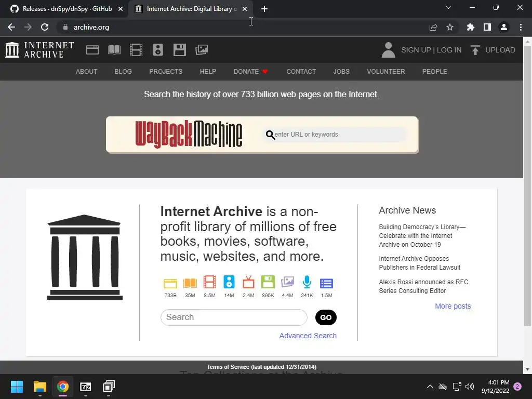Open the Windows Start menu
The width and height of the screenshot is (532, 399).
pyautogui.click(x=17, y=387)
